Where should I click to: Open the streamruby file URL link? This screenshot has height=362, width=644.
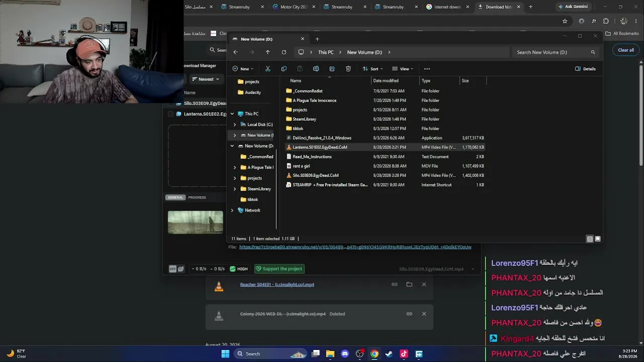pyautogui.click(x=355, y=247)
